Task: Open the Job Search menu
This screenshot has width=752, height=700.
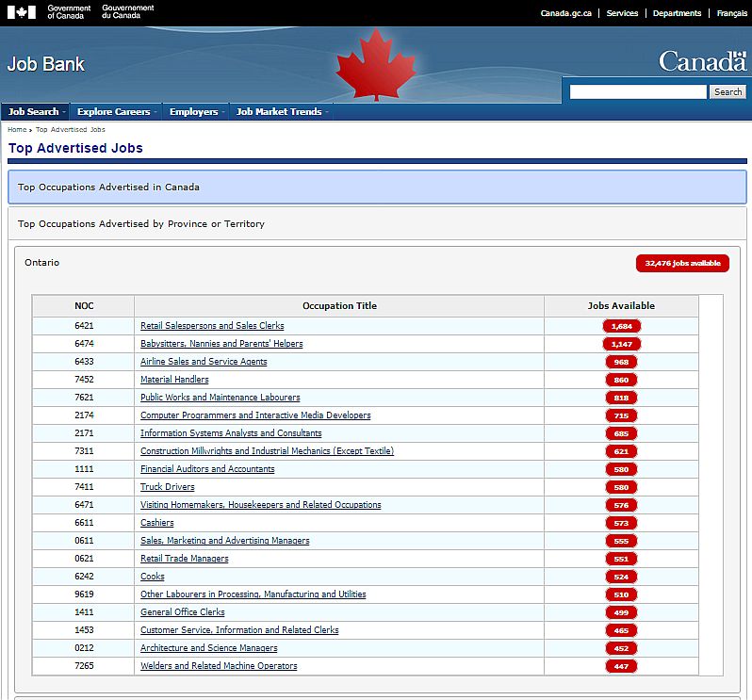Action: click(x=36, y=112)
